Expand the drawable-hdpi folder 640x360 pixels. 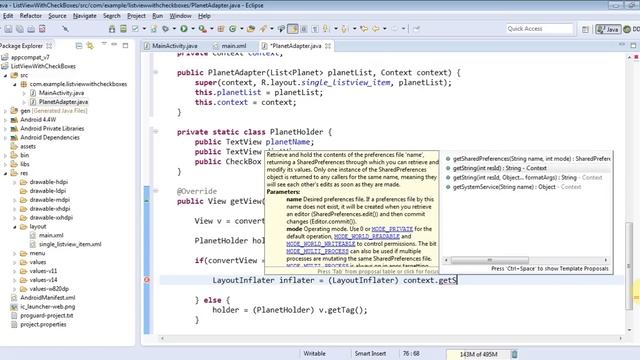click(15, 182)
